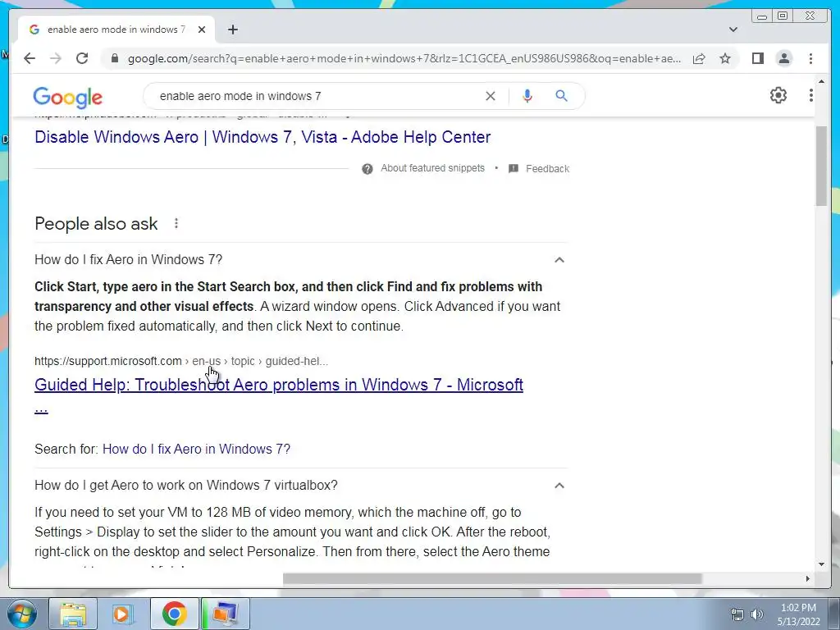840x630 pixels.
Task: Reload the current page
Action: tap(82, 58)
